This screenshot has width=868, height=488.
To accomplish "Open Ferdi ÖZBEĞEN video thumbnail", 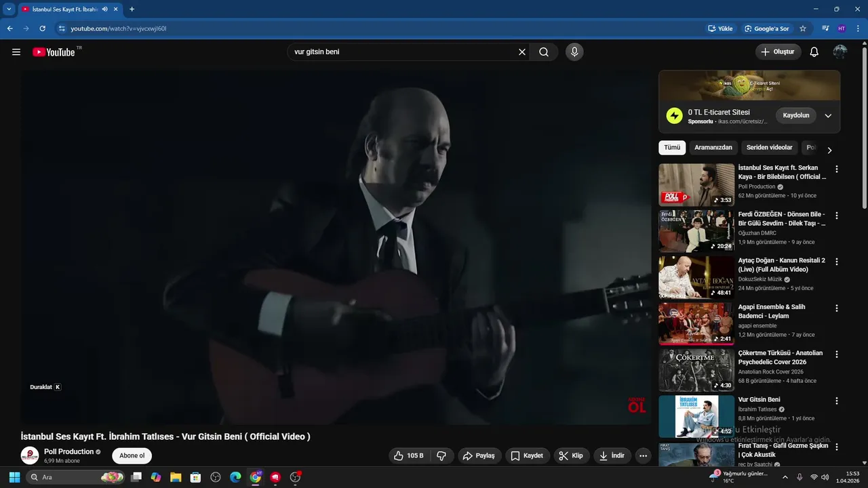I will 696,231.
